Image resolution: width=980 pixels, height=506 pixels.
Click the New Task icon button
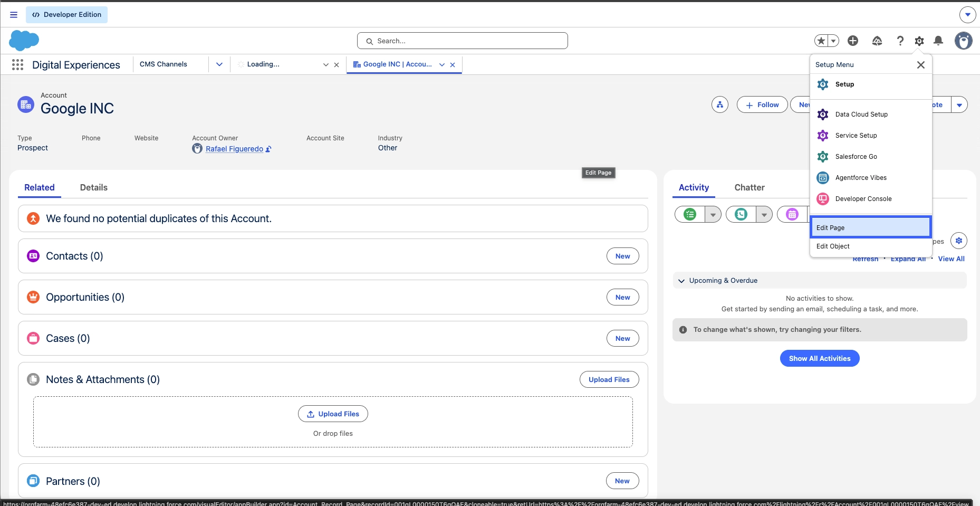[x=690, y=214]
